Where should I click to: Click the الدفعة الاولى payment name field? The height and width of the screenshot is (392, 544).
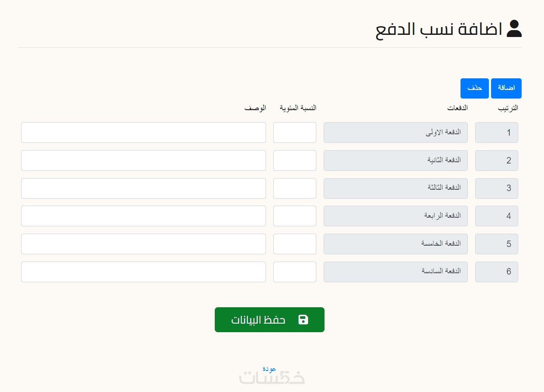(x=396, y=133)
